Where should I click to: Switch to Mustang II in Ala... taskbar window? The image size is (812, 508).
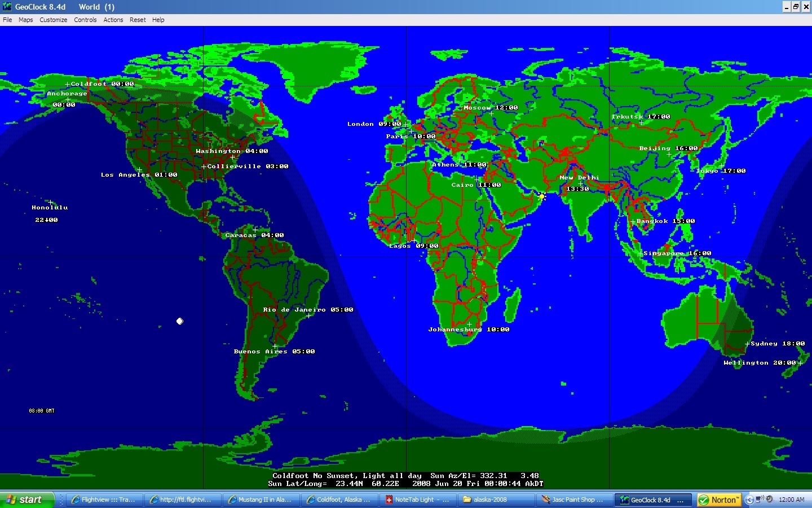point(260,500)
